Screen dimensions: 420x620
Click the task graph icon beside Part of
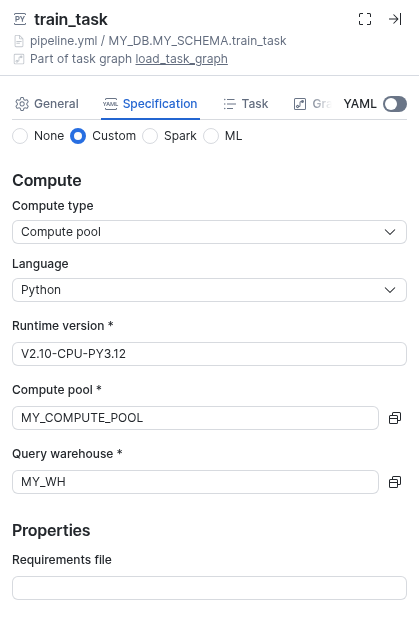coord(19,59)
